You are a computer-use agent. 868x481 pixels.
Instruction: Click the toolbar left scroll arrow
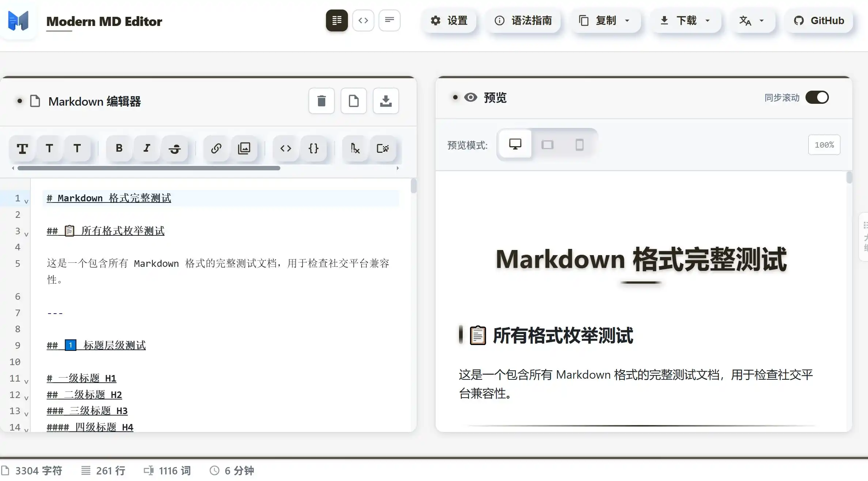13,168
